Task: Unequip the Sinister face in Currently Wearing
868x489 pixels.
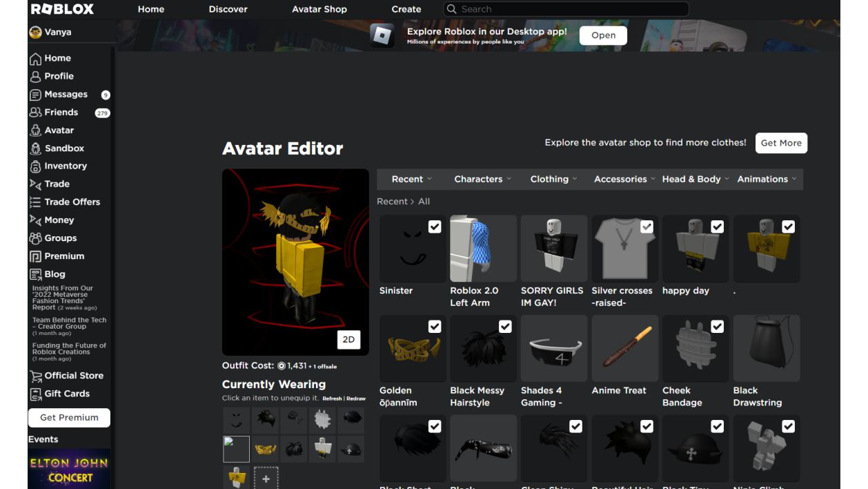Action: pyautogui.click(x=236, y=420)
